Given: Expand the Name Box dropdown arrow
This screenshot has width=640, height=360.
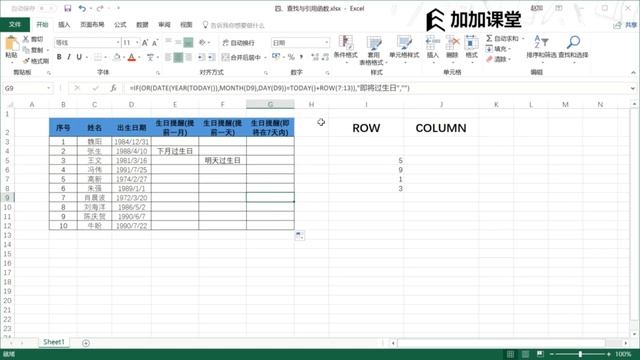Looking at the screenshot, I should [49, 88].
